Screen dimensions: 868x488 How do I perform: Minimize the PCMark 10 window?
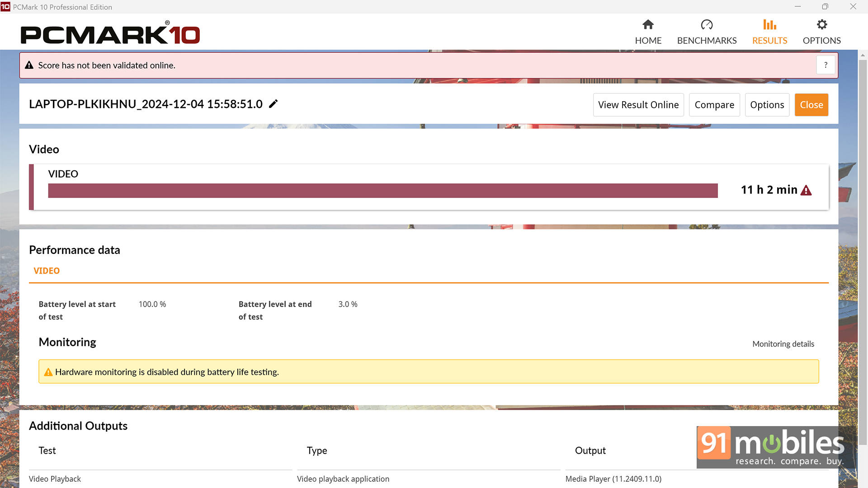tap(797, 7)
